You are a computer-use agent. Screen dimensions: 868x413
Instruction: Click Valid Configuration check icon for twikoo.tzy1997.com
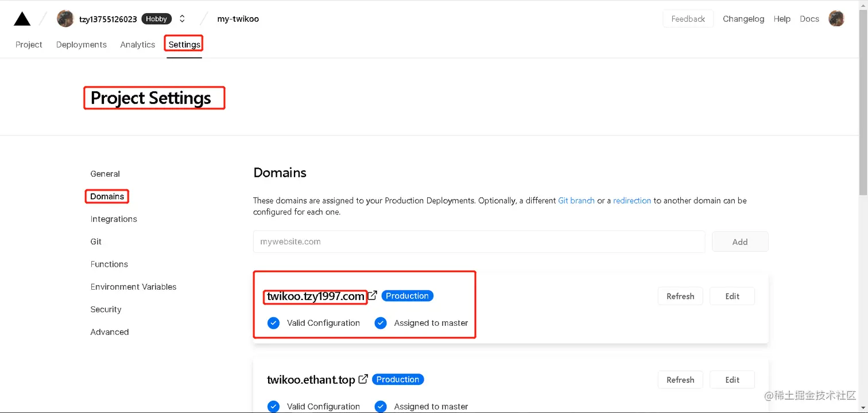pos(273,323)
